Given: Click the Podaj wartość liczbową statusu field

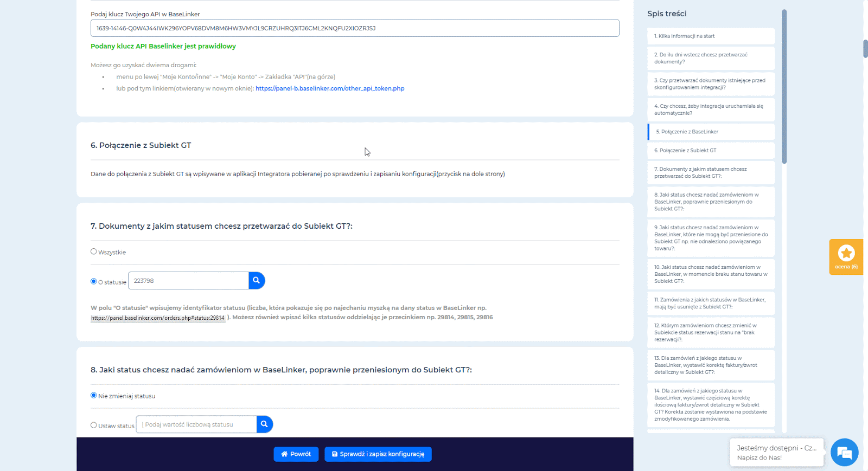Looking at the screenshot, I should click(196, 424).
